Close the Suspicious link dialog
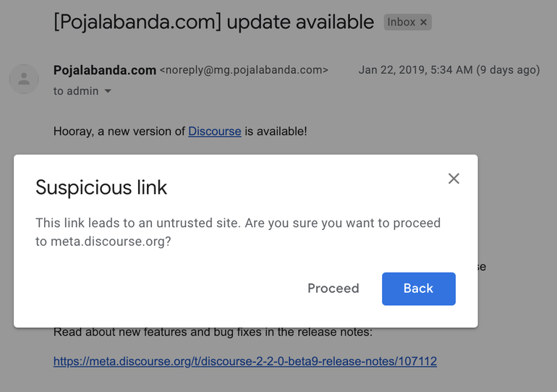The width and height of the screenshot is (557, 392). pos(454,179)
